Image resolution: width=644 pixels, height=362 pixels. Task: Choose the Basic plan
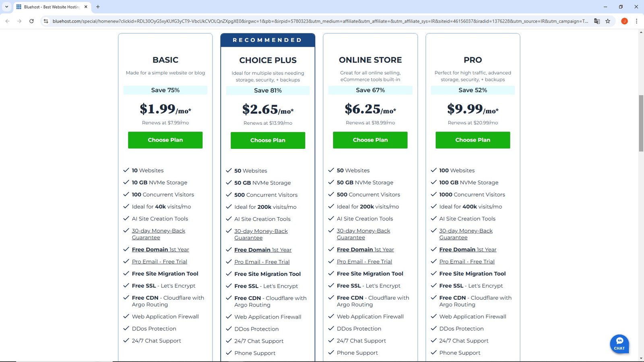[x=165, y=140]
